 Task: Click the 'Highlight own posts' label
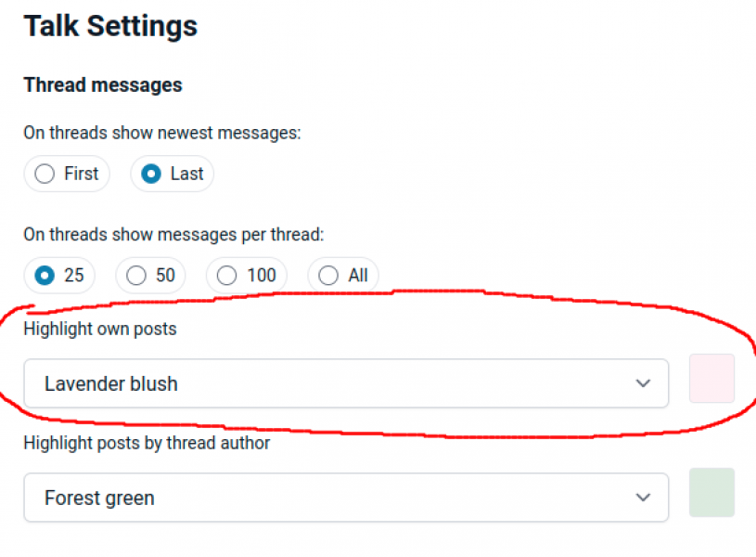point(100,329)
